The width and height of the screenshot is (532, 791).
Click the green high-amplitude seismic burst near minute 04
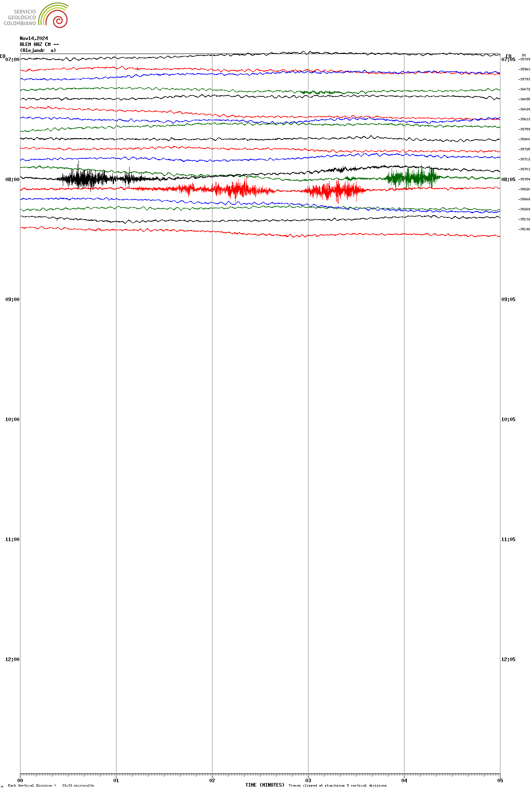tap(412, 178)
